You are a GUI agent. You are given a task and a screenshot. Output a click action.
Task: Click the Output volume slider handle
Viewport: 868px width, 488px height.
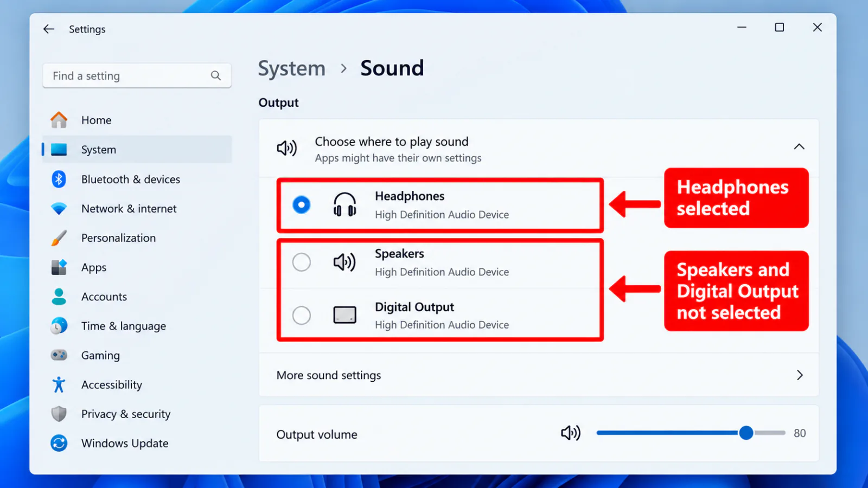(x=746, y=433)
